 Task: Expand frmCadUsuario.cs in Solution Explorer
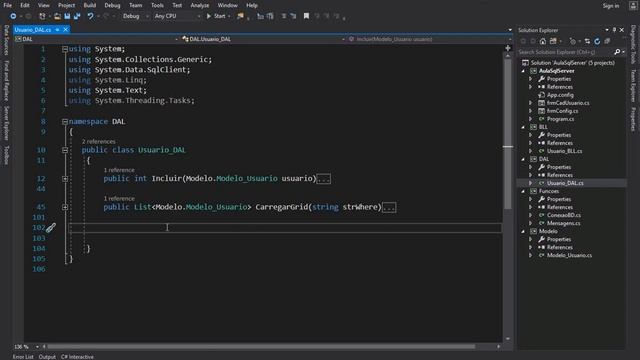pyautogui.click(x=531, y=103)
